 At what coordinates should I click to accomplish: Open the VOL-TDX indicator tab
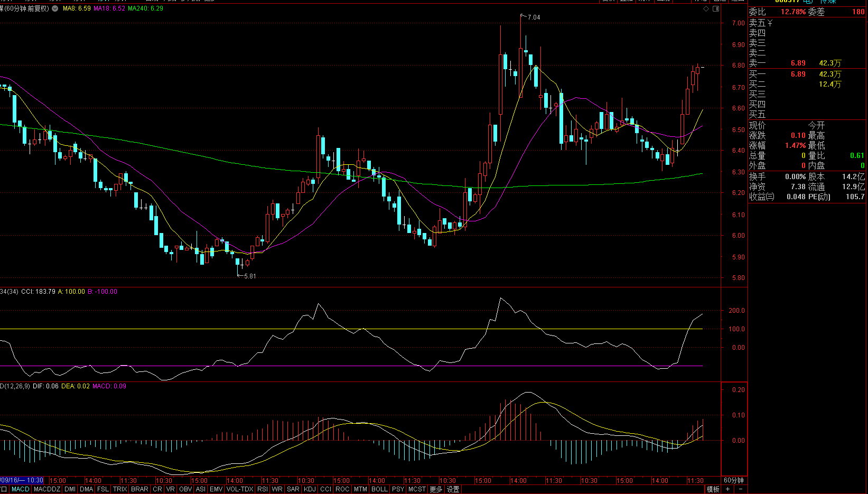point(240,489)
